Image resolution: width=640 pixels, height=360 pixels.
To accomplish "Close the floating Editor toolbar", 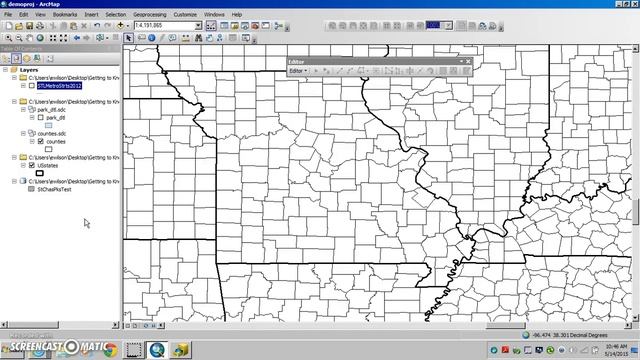I will click(x=468, y=62).
